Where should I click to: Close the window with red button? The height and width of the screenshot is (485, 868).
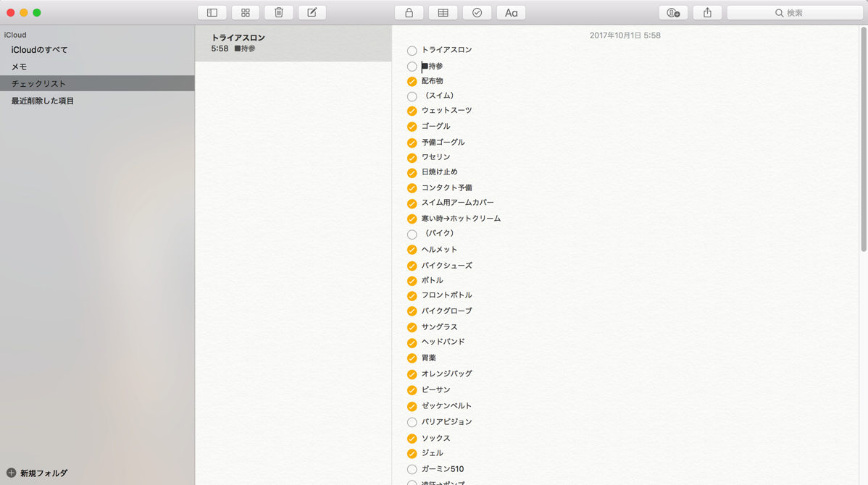(11, 13)
